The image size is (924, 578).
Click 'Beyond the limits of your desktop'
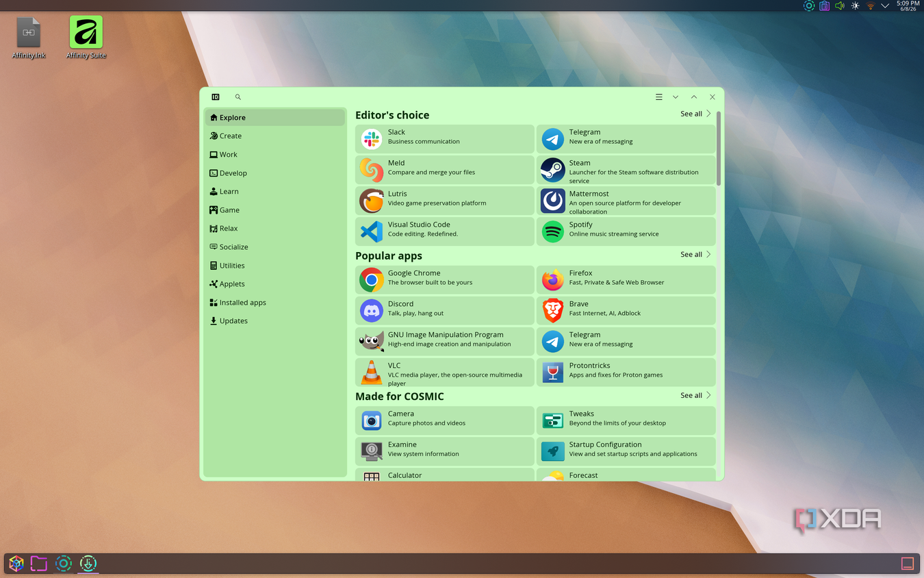pyautogui.click(x=617, y=423)
